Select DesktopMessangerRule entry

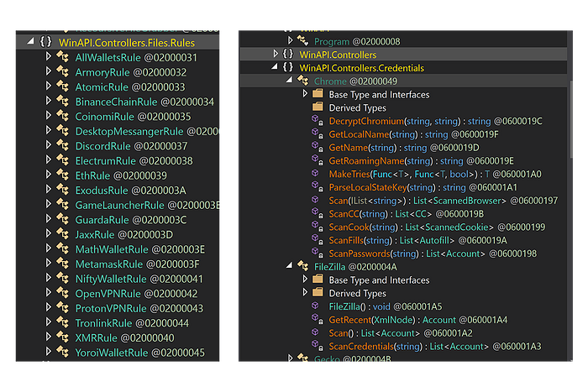point(147,132)
